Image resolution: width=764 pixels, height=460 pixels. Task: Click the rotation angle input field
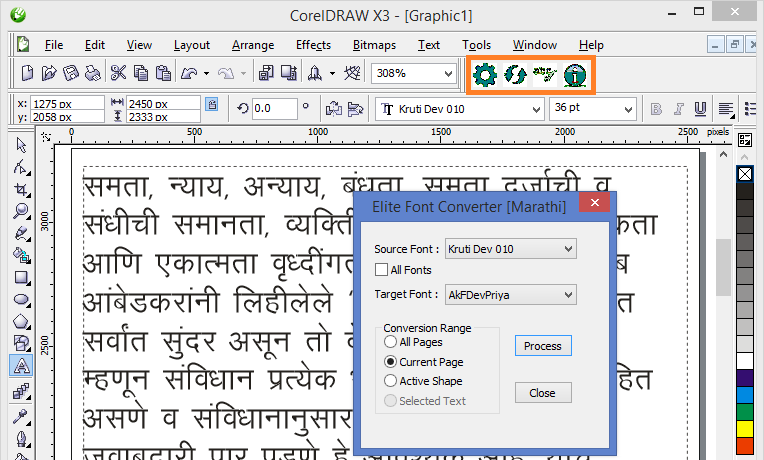click(x=275, y=109)
